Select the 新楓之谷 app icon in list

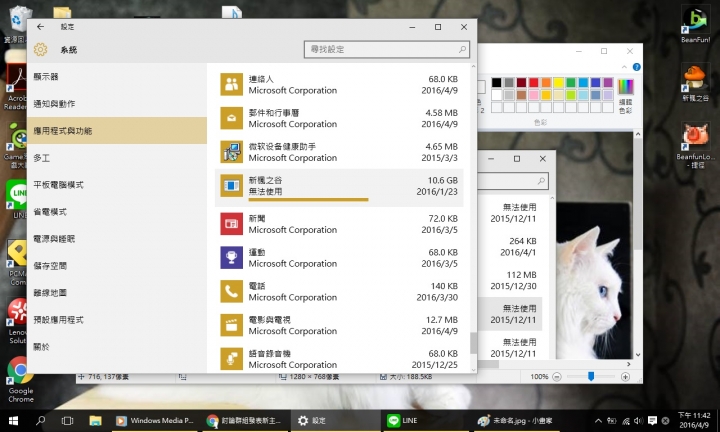click(x=231, y=185)
